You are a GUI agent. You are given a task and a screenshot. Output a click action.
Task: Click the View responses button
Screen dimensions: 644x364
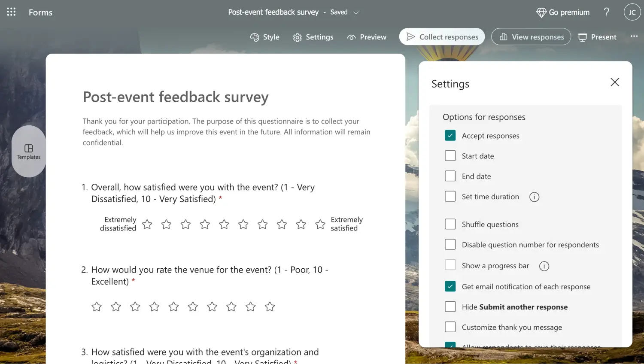point(531,37)
